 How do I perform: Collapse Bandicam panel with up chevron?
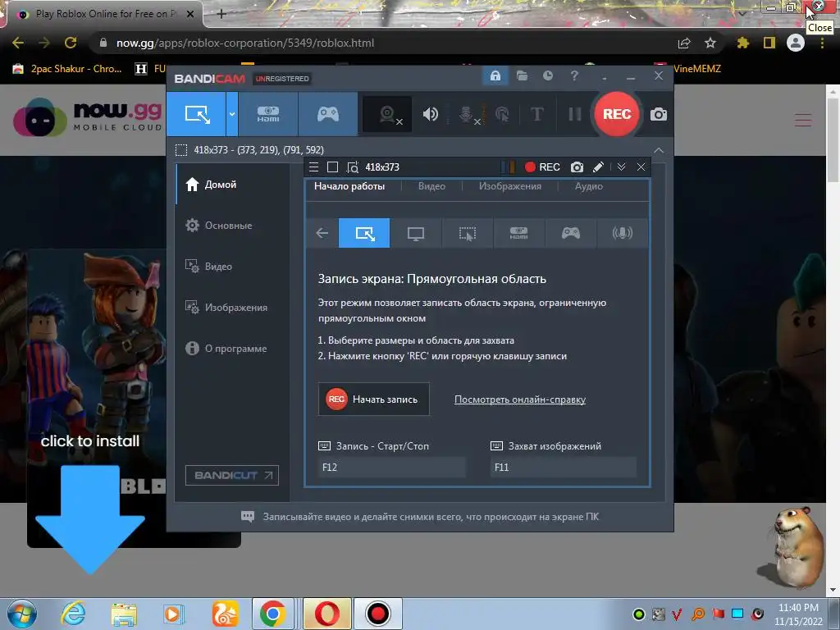point(659,150)
